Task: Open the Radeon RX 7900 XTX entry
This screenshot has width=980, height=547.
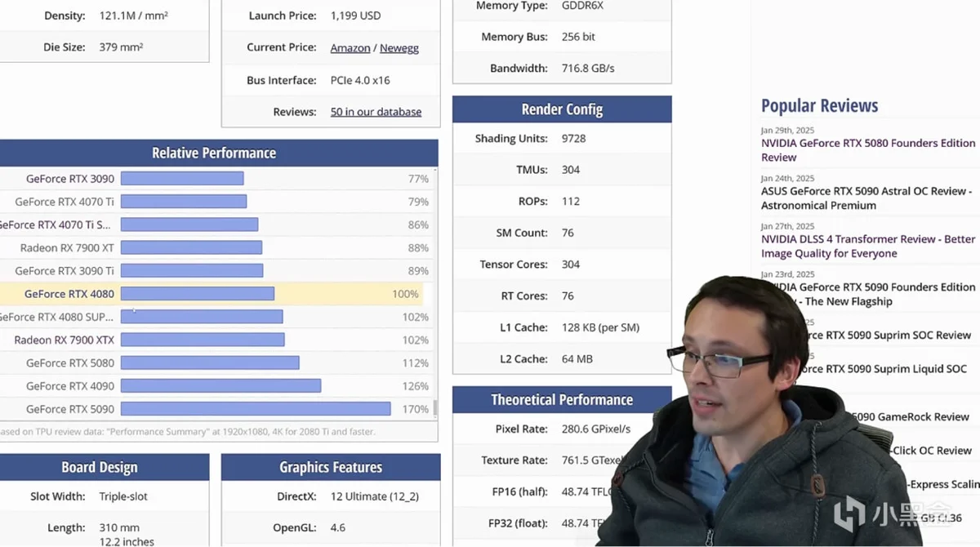Action: [64, 340]
